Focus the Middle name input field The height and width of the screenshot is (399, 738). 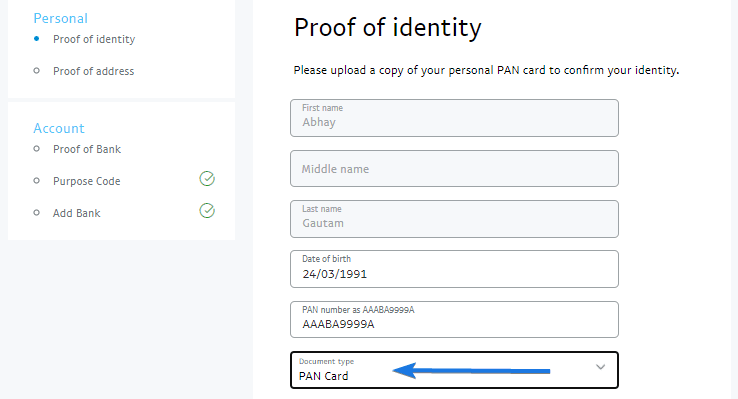(454, 168)
